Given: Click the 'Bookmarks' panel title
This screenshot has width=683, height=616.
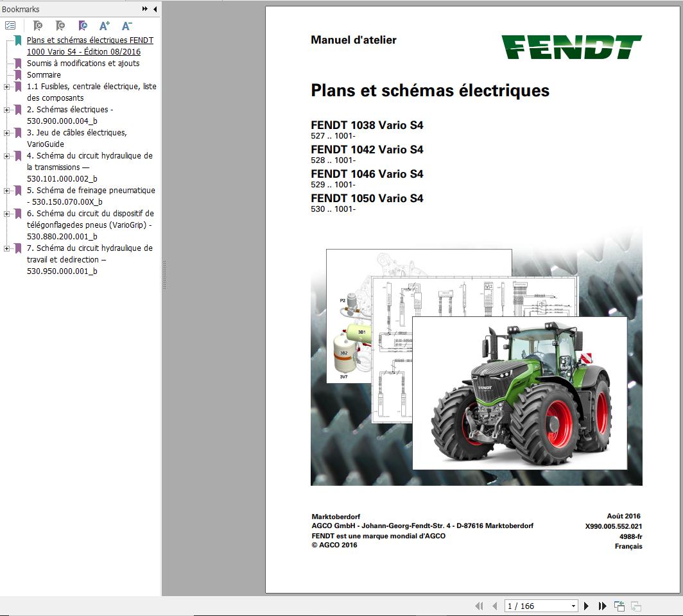Looking at the screenshot, I should click(x=21, y=9).
